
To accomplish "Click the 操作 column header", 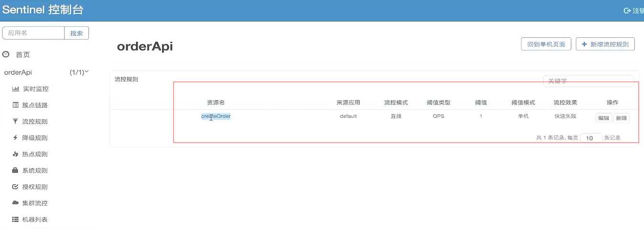I will coord(612,102).
